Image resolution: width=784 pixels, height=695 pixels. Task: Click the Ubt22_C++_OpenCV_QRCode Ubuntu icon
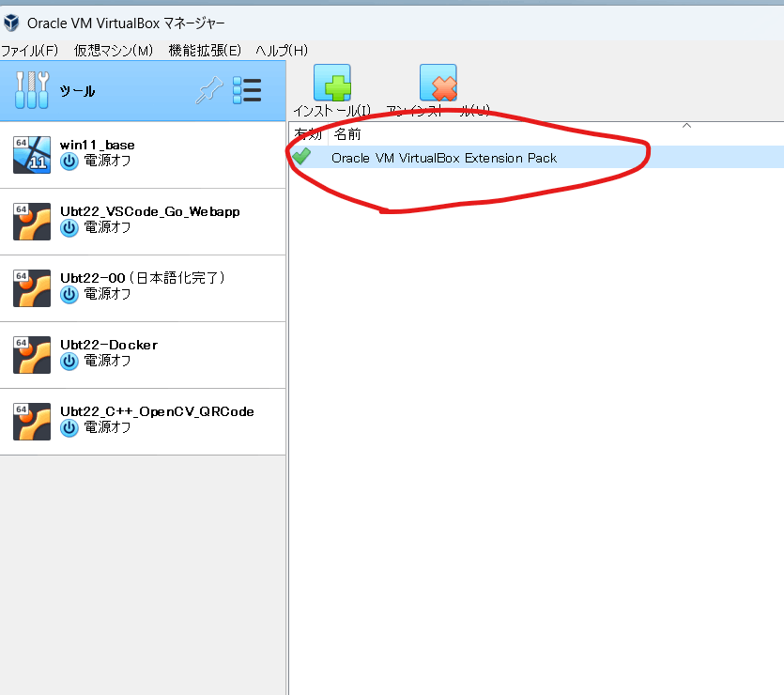click(x=32, y=422)
